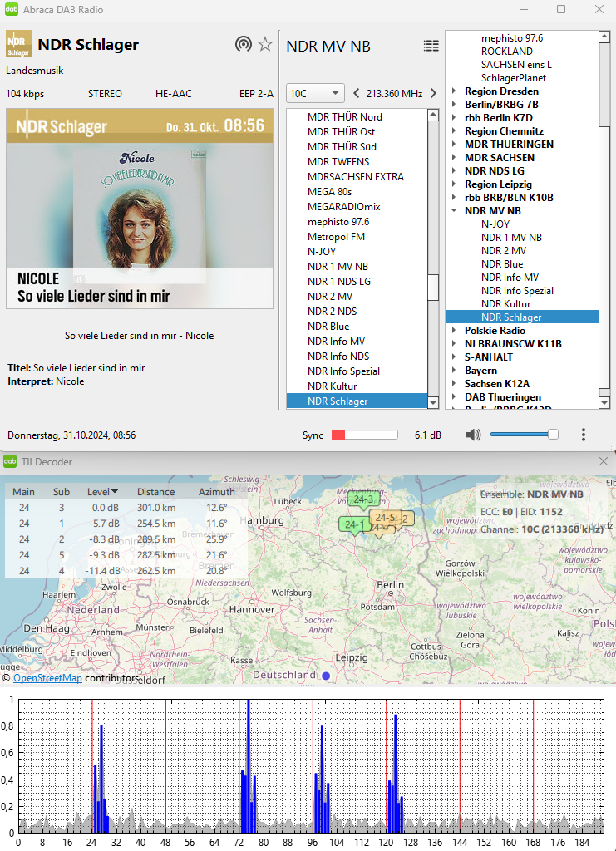Toggle the ensemble list view icon
Screen dimensions: 616x851
click(x=431, y=46)
